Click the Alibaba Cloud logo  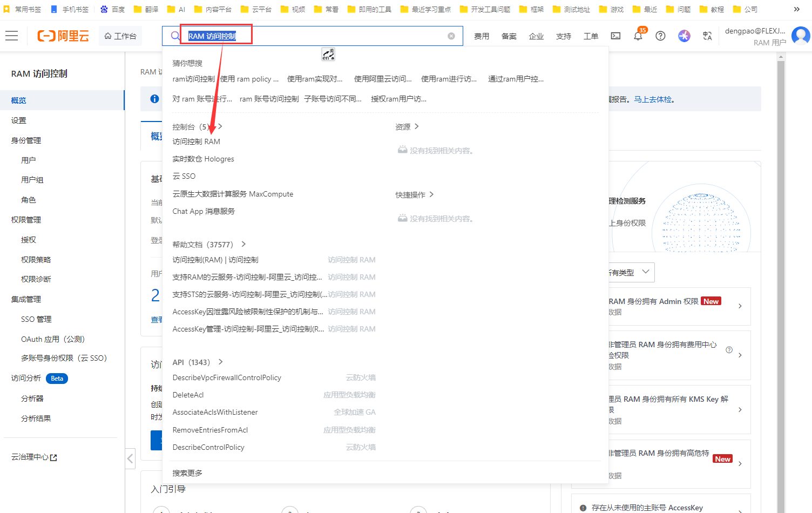coord(63,36)
